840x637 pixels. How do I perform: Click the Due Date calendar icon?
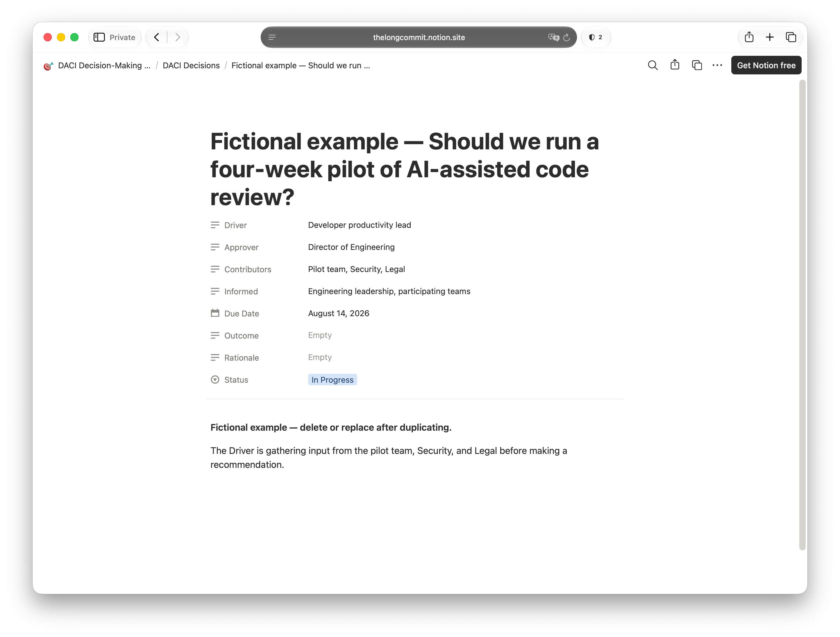[215, 313]
